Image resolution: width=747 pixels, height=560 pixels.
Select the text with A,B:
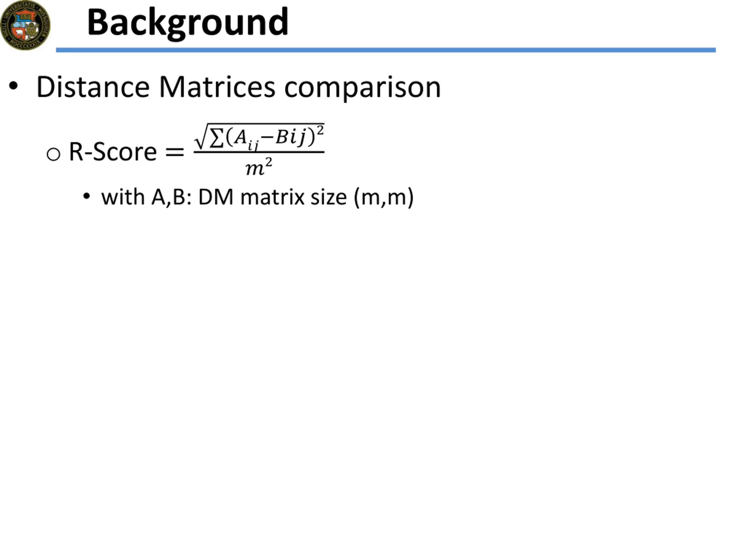(146, 197)
